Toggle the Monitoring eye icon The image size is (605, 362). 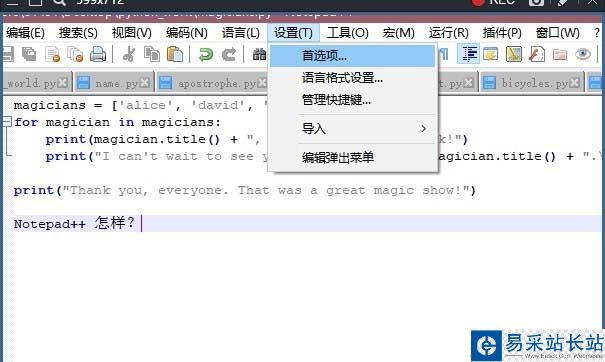583,54
